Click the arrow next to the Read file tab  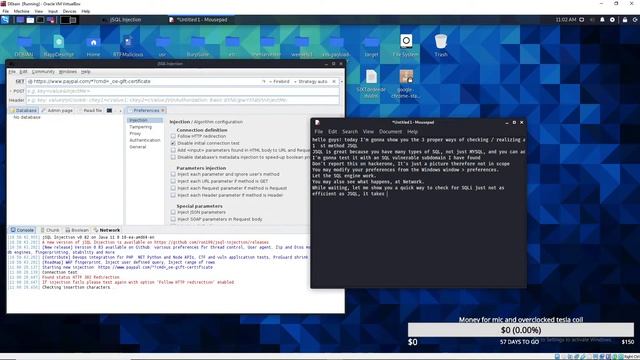coord(120,111)
